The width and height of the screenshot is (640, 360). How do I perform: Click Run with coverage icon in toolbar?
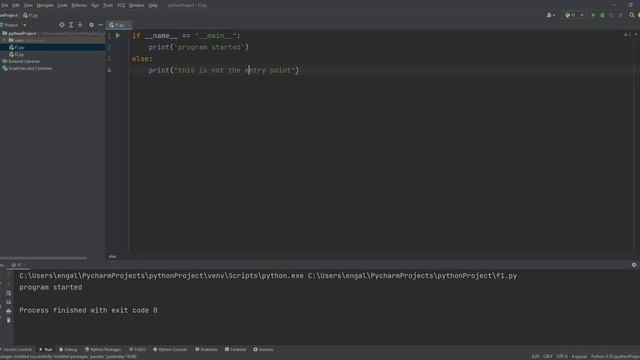[611, 15]
